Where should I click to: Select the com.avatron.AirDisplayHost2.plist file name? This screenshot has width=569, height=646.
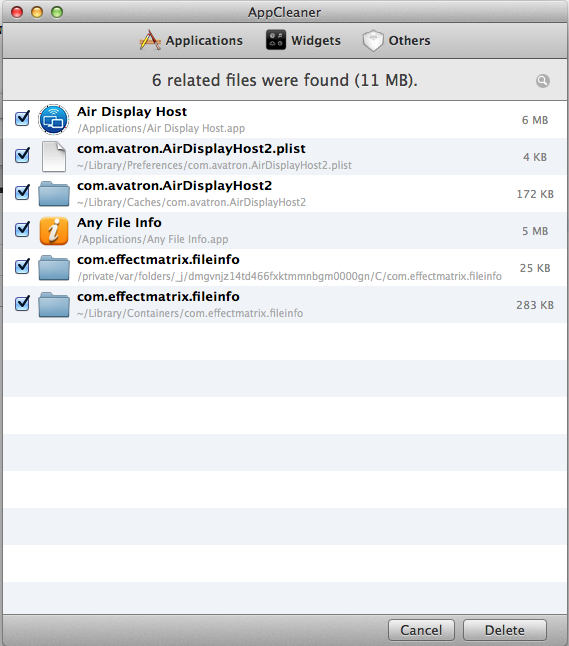point(191,149)
